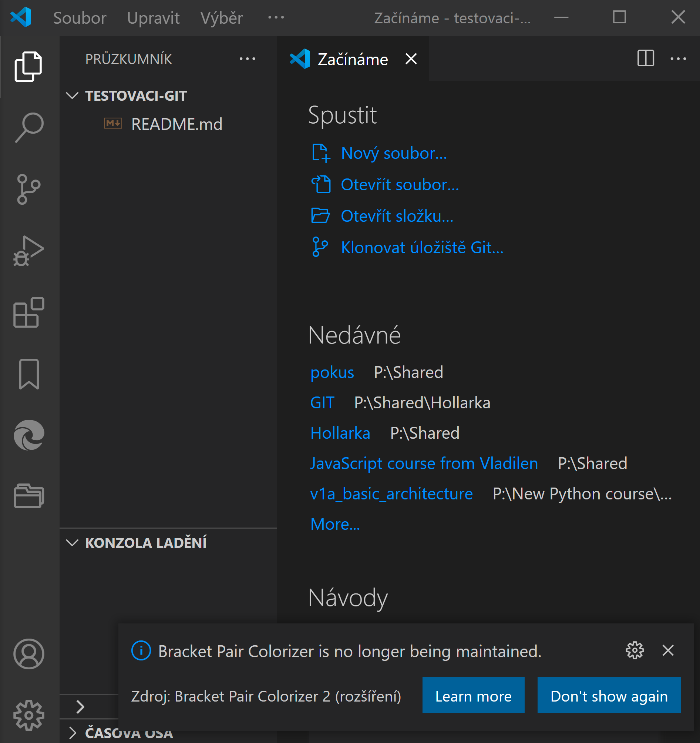
Task: Close the Začínáme tab
Action: click(411, 59)
